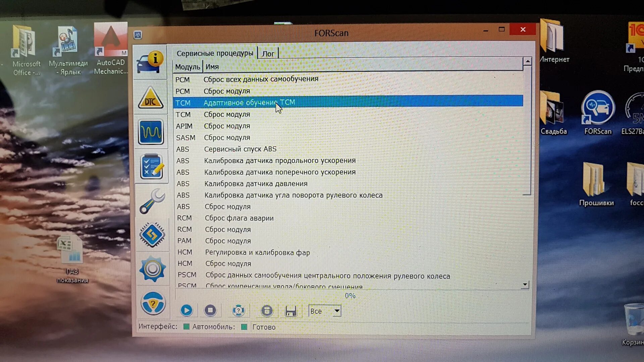Select the Мультимедиа desktop shortcut

point(68,51)
